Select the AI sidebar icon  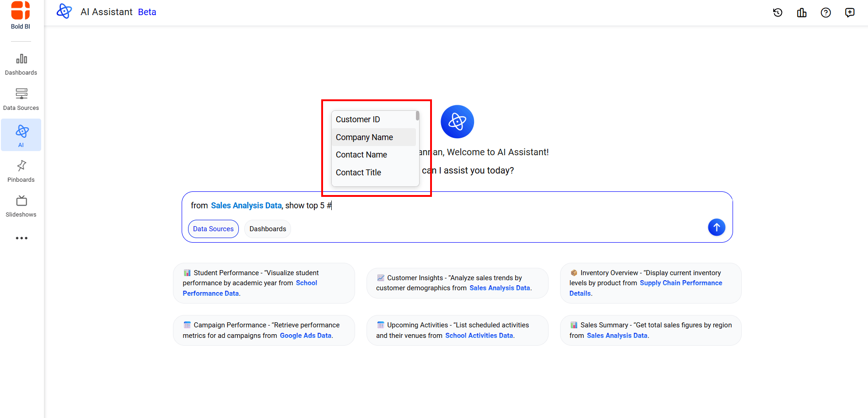tap(21, 135)
